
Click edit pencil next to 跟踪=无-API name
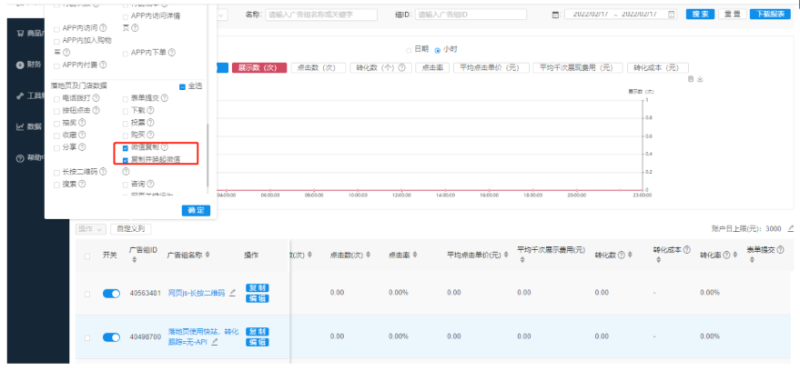tap(215, 341)
